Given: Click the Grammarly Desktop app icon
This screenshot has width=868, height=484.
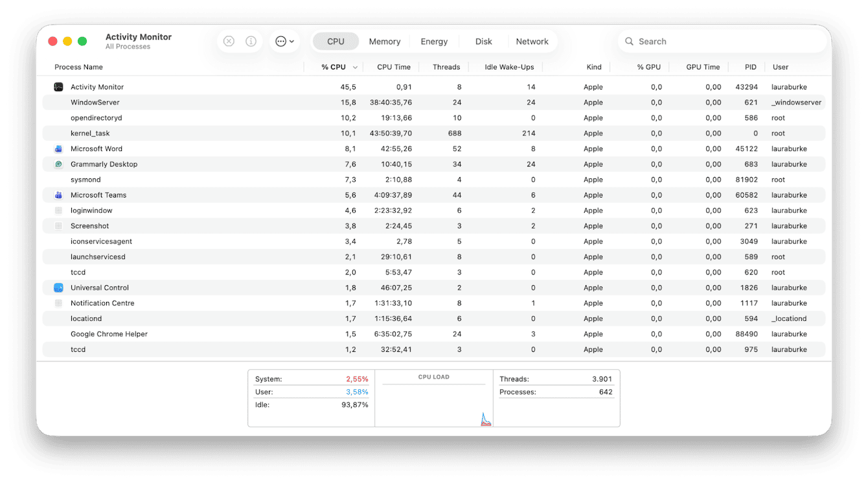Looking at the screenshot, I should (58, 164).
